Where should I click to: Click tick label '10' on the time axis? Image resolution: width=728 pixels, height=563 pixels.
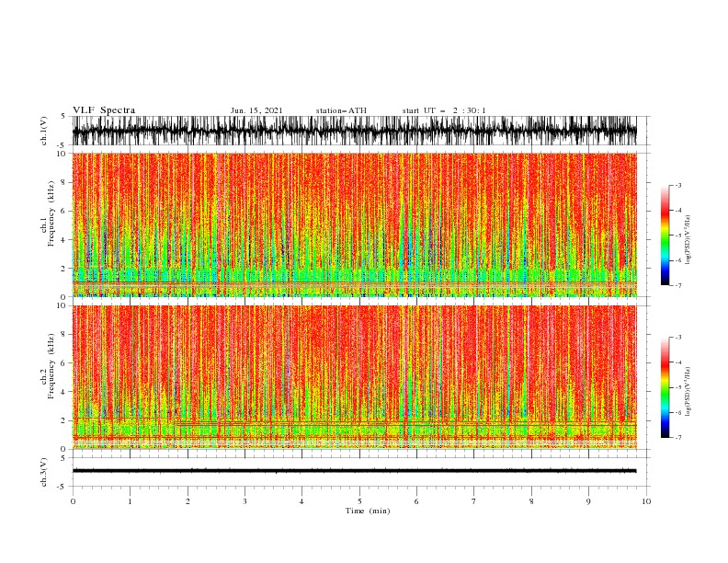tap(646, 501)
